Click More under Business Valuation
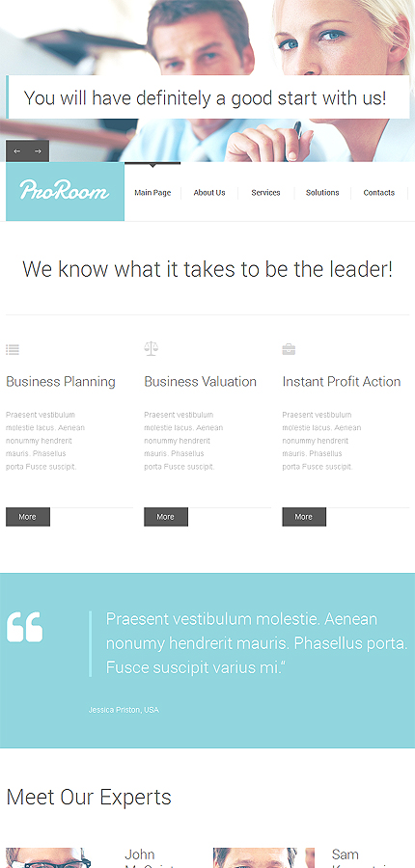 [x=166, y=517]
